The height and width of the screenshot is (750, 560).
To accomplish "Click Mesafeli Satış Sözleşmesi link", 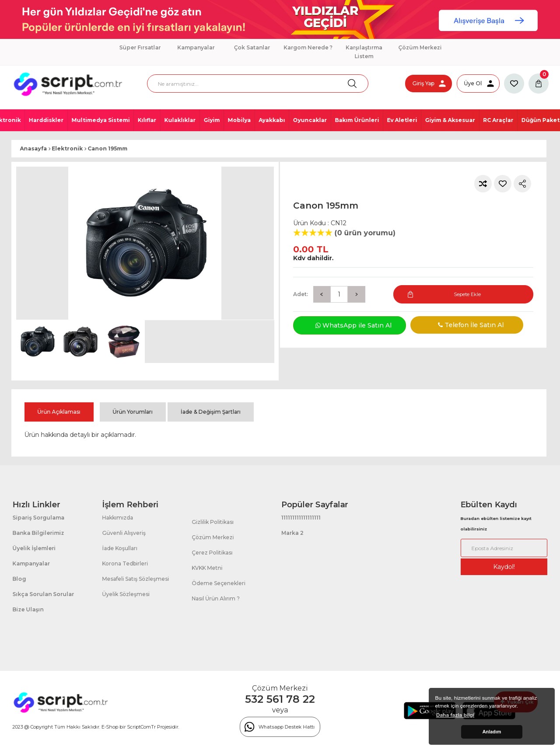I will [136, 579].
